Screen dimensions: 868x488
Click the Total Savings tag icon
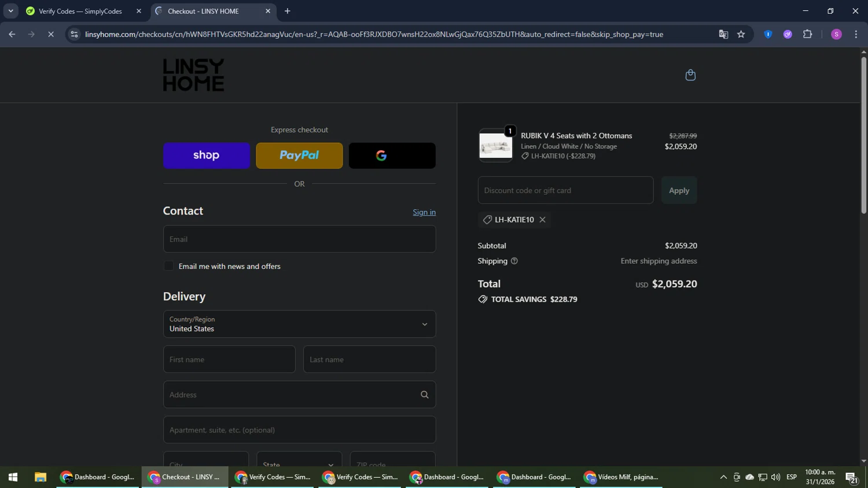pos(483,300)
